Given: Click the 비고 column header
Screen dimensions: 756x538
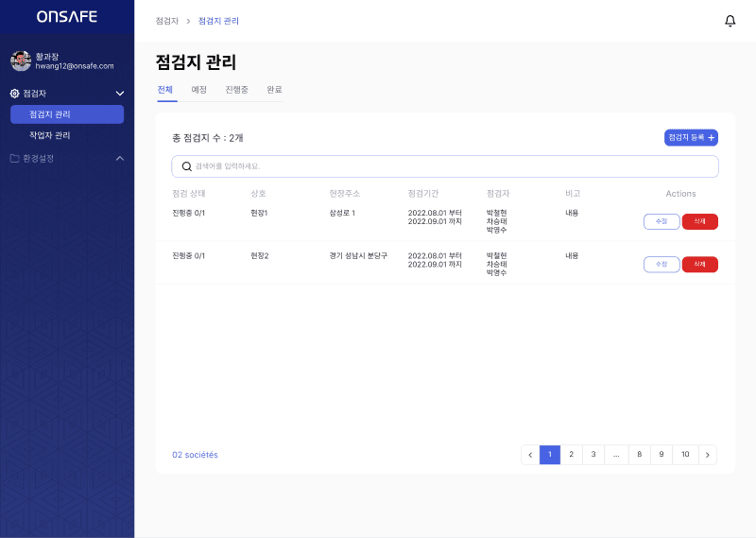Looking at the screenshot, I should (573, 194).
